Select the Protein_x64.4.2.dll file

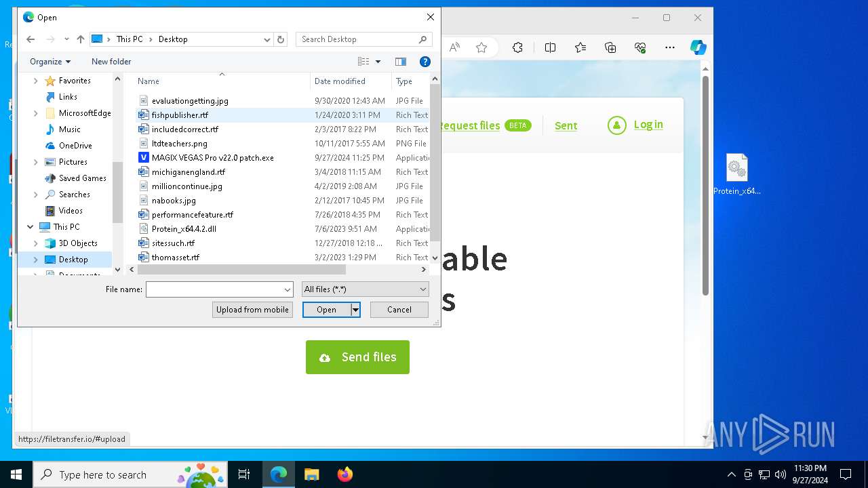point(184,229)
